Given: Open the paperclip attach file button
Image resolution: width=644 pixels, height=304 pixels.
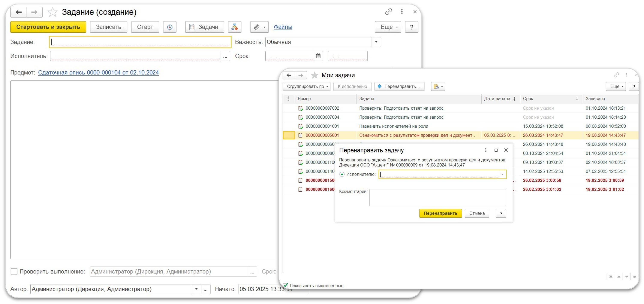Looking at the screenshot, I should click(259, 27).
